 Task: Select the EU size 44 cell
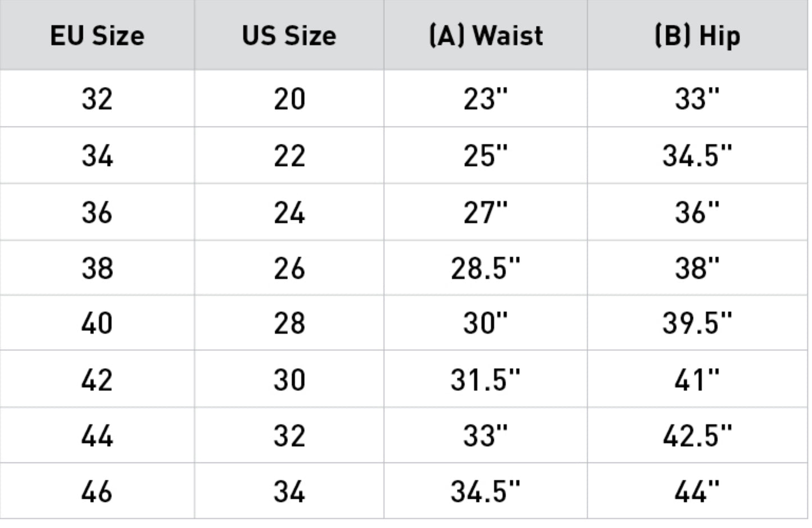(x=97, y=435)
